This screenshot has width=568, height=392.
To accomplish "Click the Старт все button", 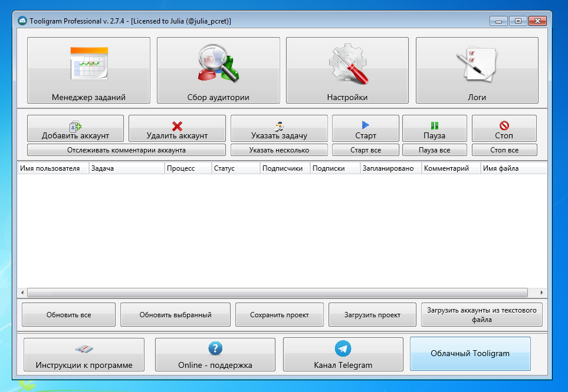I will 365,150.
